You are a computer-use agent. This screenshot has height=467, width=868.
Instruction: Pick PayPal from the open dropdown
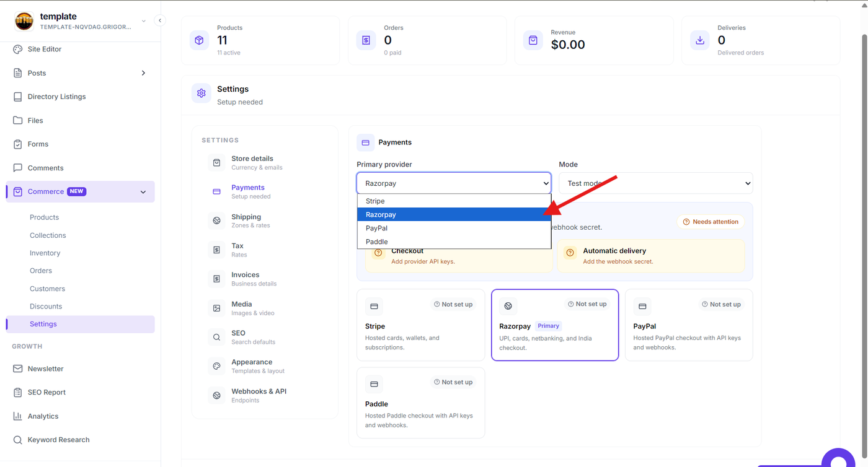[454, 228]
